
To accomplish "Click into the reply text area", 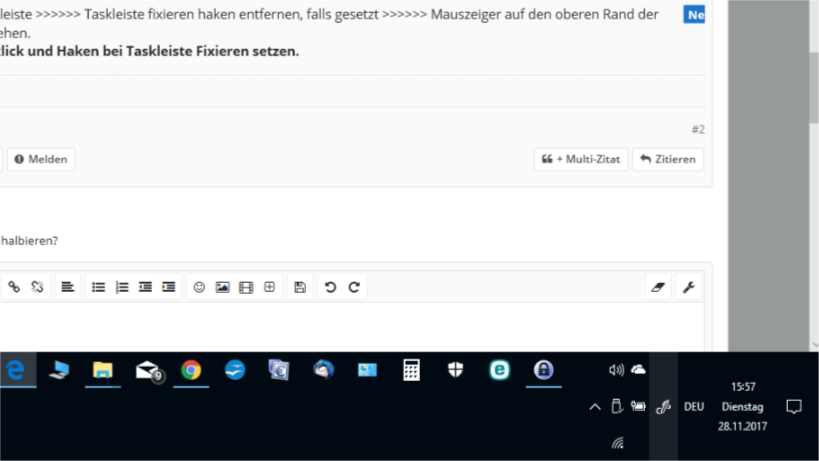I will [351, 327].
